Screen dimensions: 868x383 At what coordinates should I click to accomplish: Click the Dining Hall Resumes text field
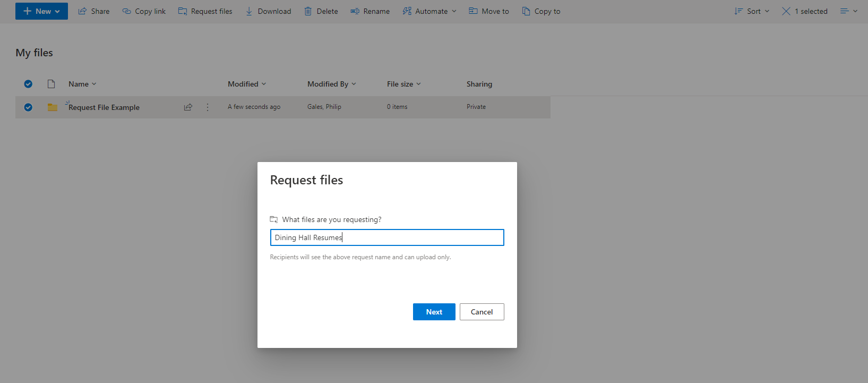click(386, 237)
